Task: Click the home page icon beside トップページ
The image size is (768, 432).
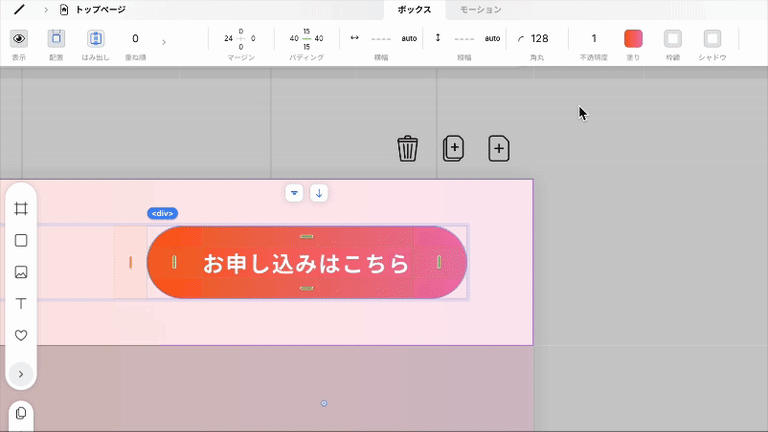Action: (64, 9)
